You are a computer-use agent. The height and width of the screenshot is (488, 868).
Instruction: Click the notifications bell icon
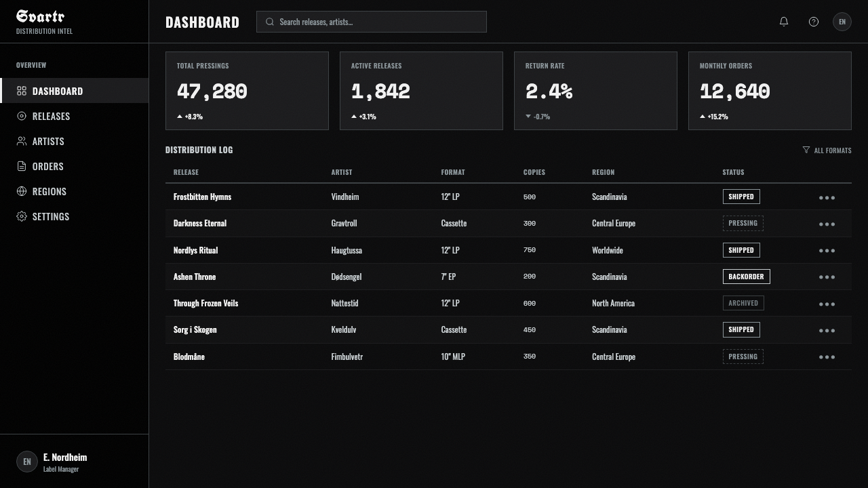(x=784, y=22)
